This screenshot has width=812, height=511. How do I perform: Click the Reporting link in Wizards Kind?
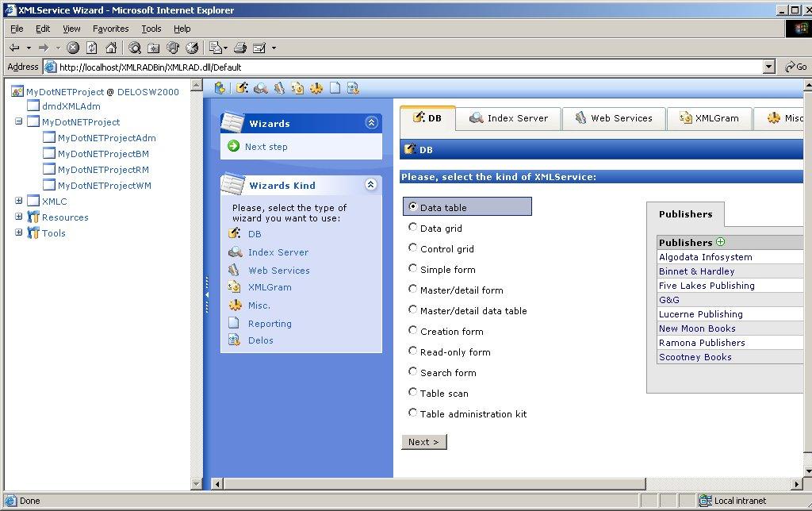(x=270, y=324)
